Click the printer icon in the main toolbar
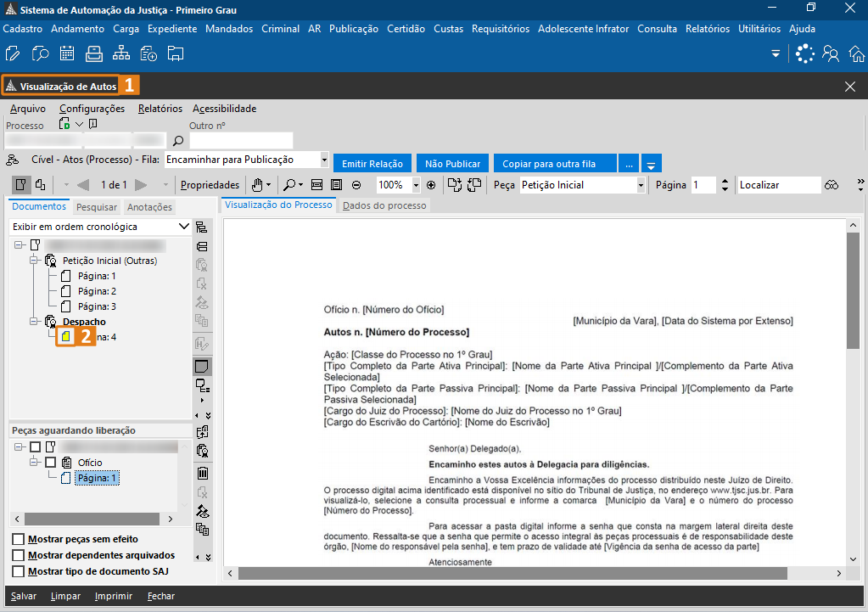The image size is (868, 612). [94, 53]
